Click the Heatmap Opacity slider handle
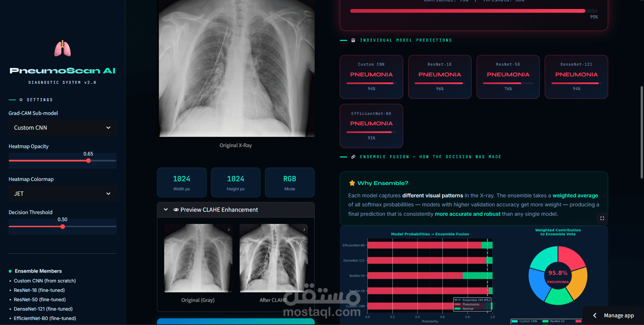Screen dimensions: 644x325 pyautogui.click(x=89, y=160)
